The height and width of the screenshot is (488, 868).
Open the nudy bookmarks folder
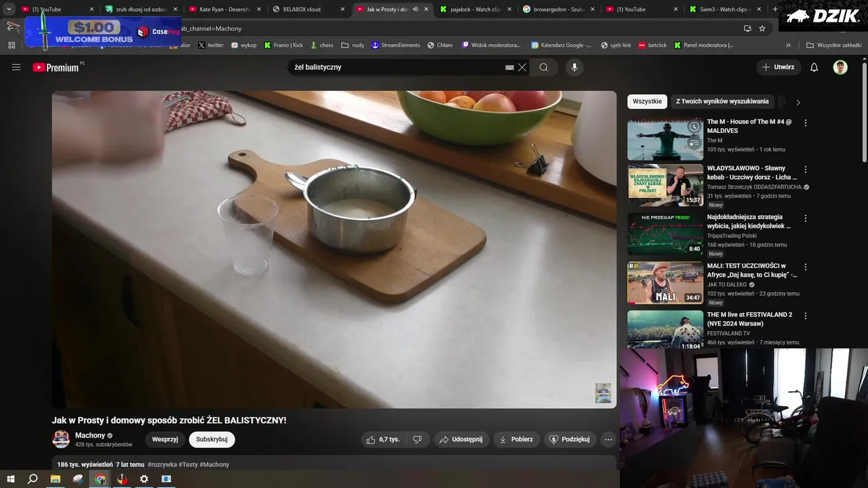tap(353, 45)
